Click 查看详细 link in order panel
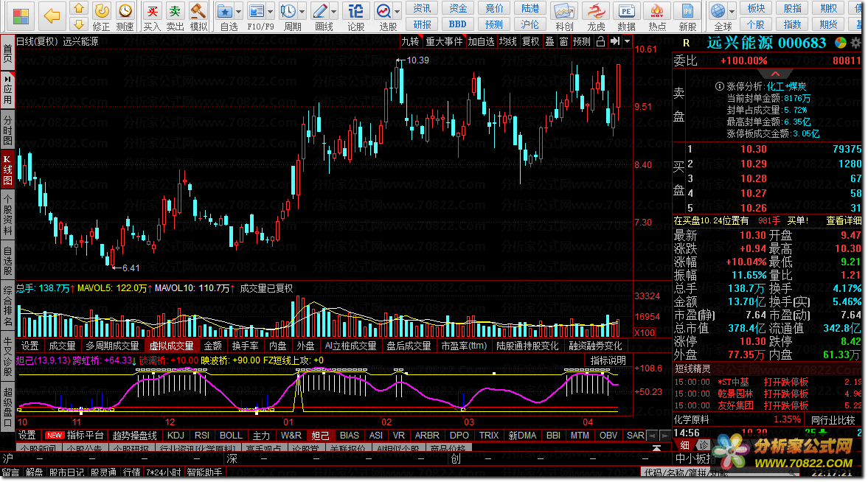Image resolution: width=868 pixels, height=482 pixels. [844, 221]
